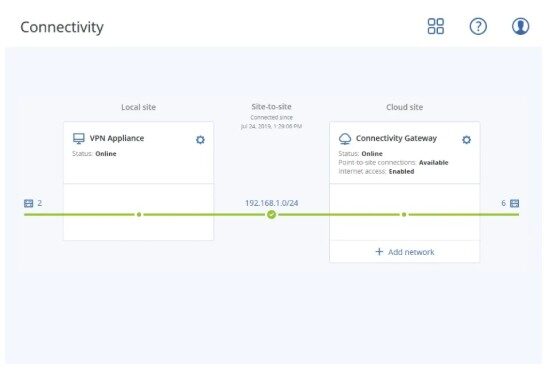Click the Connectivity Gateway cloud icon
The width and height of the screenshot is (547, 372).
(345, 139)
